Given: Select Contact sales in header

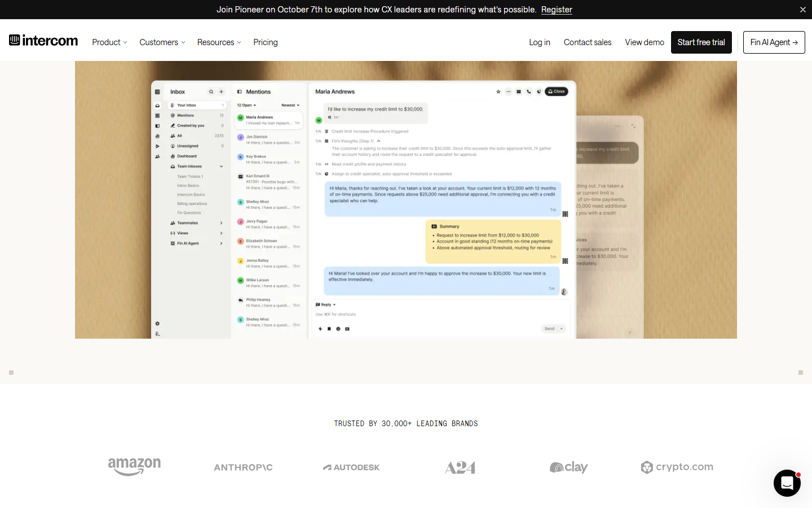Looking at the screenshot, I should click(588, 42).
